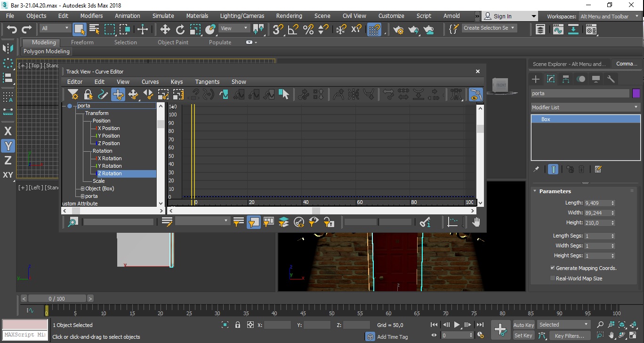Switch to Object Paint ribbon tab
This screenshot has height=343, width=644.
[x=173, y=42]
